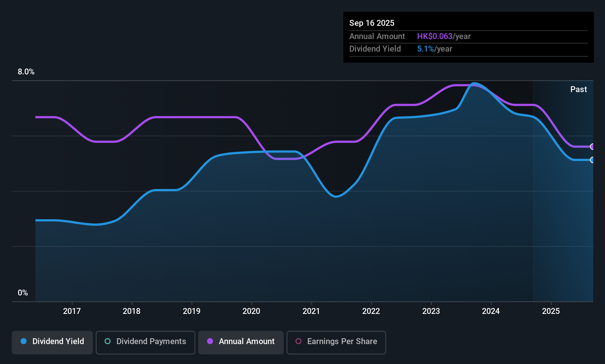Select the 2017 mark on the time axis
The height and width of the screenshot is (364, 605).
[x=72, y=311]
